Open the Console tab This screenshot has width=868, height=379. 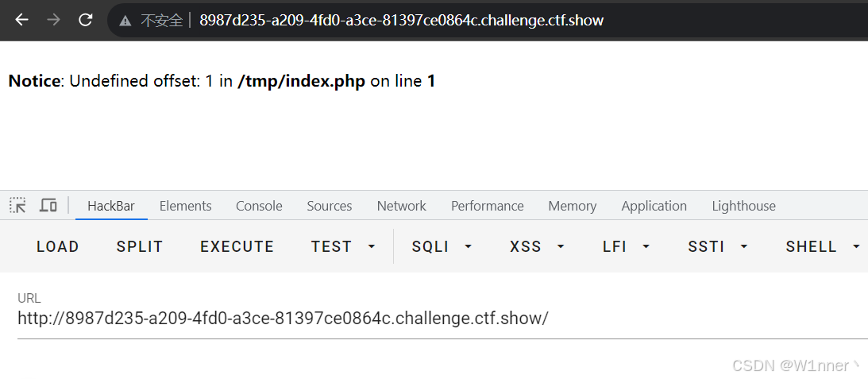tap(259, 206)
